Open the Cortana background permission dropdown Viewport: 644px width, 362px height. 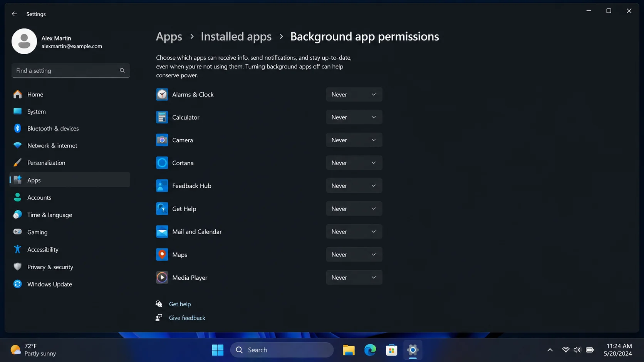point(354,163)
